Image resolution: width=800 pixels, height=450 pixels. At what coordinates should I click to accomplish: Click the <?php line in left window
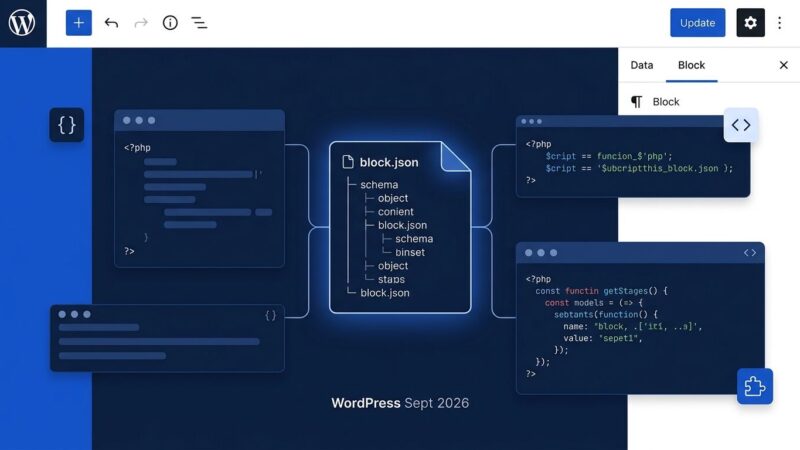click(x=137, y=147)
